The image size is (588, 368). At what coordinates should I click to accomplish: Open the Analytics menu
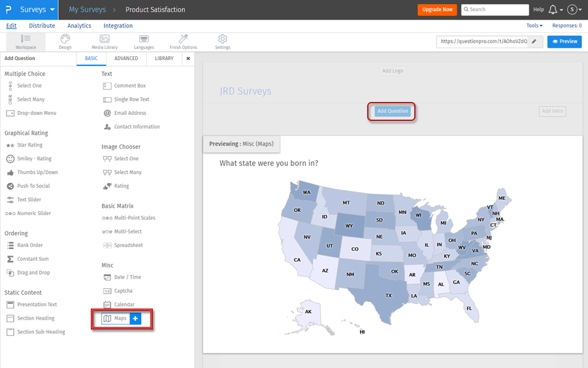79,26
